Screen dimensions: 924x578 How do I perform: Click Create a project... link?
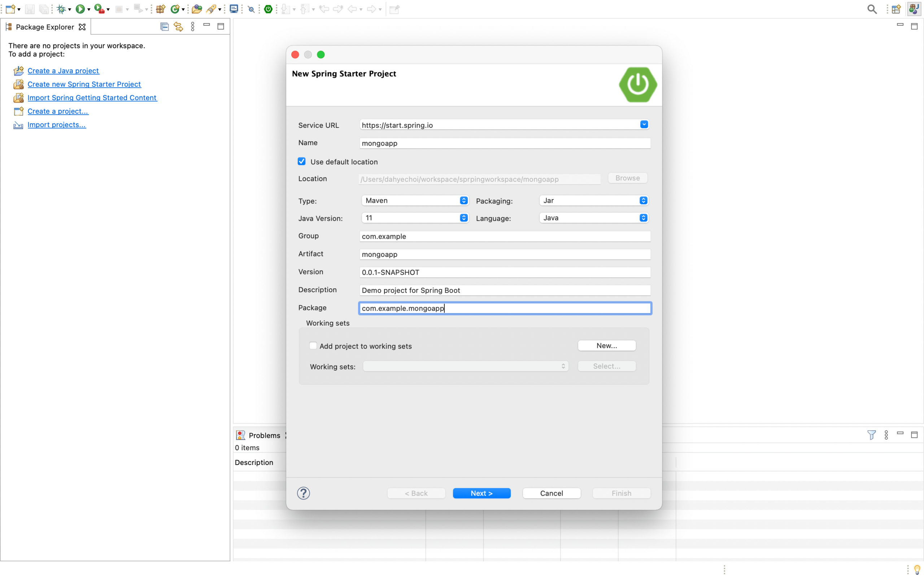click(58, 111)
